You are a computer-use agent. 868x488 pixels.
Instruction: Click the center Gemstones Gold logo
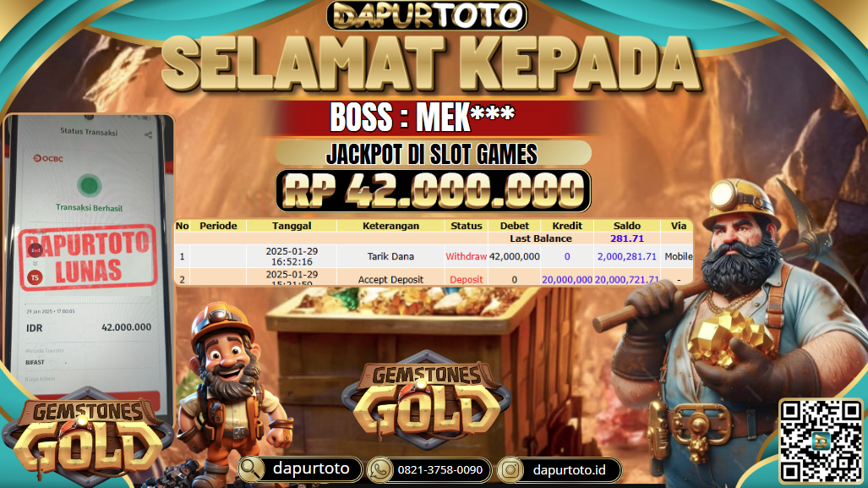pyautogui.click(x=427, y=399)
